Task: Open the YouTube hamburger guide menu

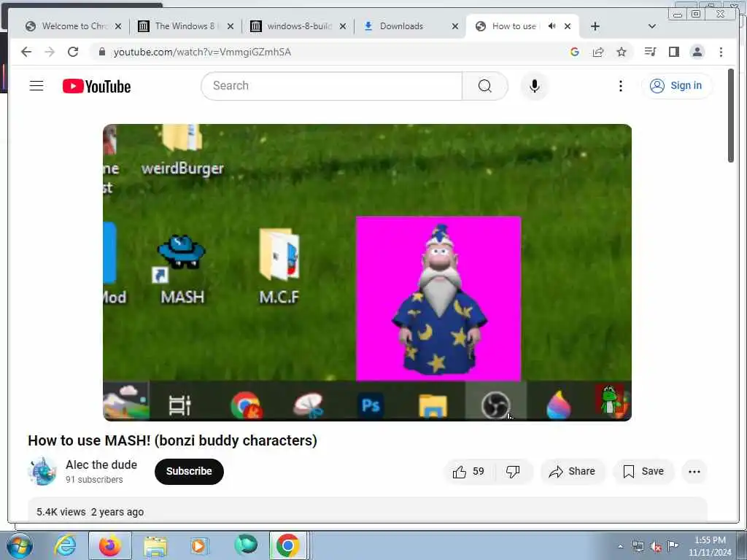Action: [36, 86]
